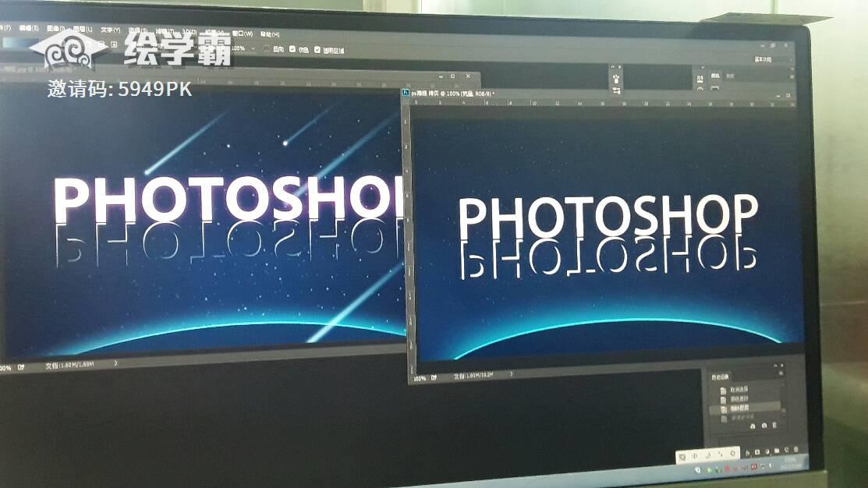Click the input method logo icon
Image resolution: width=868 pixels, height=488 pixels.
click(x=682, y=457)
